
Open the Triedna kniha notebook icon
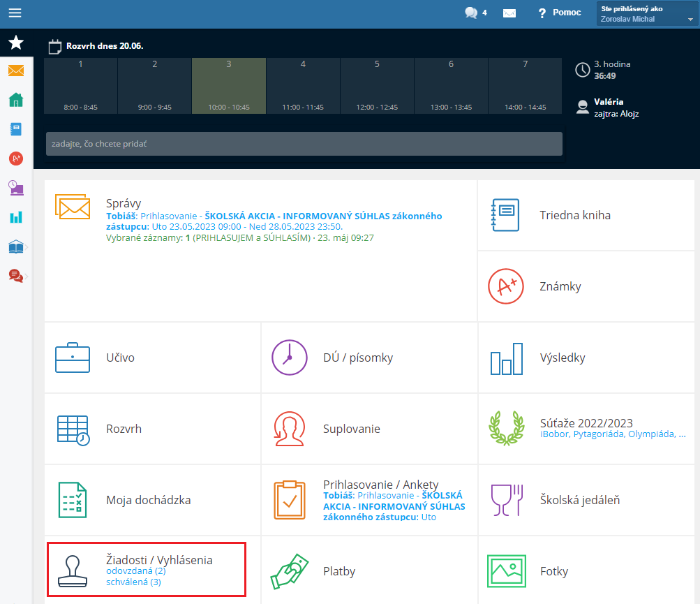(505, 215)
